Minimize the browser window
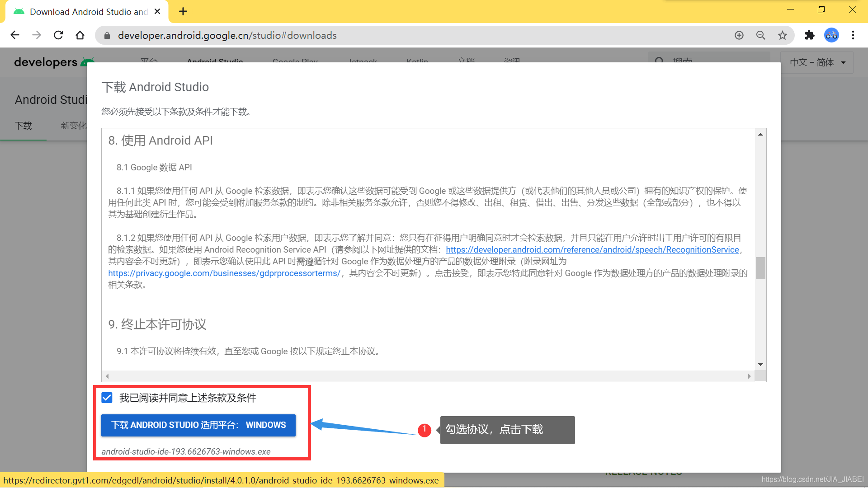This screenshot has height=488, width=868. (790, 10)
